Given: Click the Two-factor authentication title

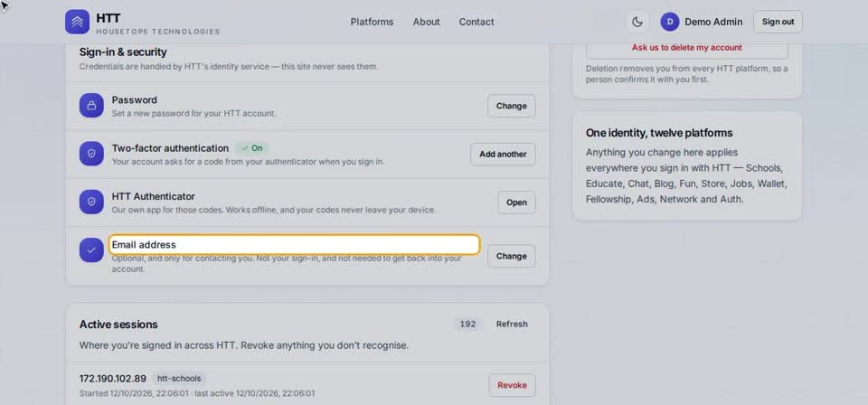Looking at the screenshot, I should point(170,148).
